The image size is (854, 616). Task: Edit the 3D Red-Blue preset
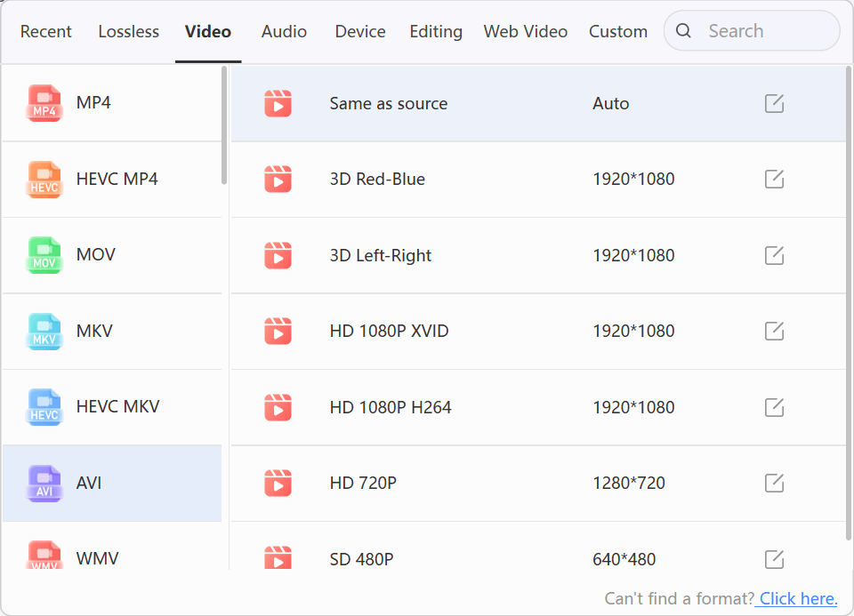[x=774, y=179]
